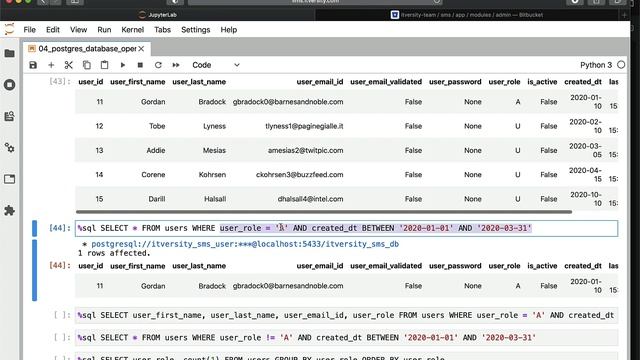Open the Help menu

click(x=229, y=30)
